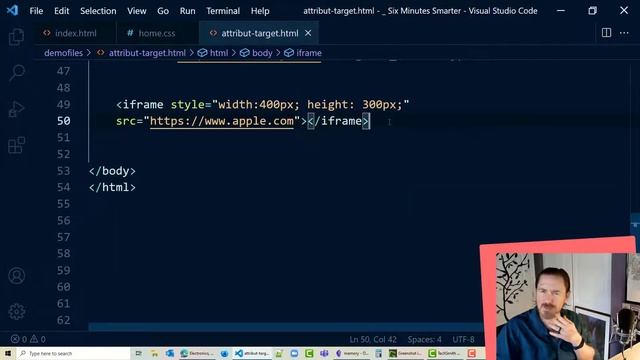Viewport: 640px width, 360px height.
Task: Click the VS Code logo in title bar
Action: 12,10
